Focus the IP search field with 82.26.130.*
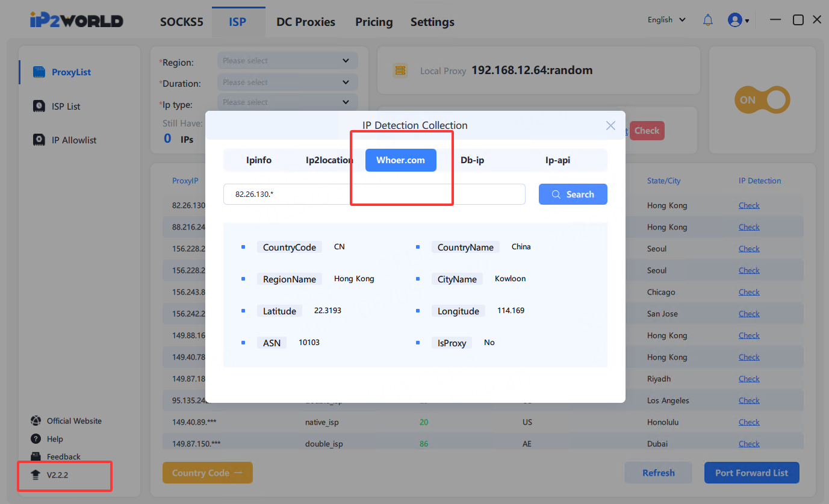Viewport: 829px width, 504px height. pos(374,194)
